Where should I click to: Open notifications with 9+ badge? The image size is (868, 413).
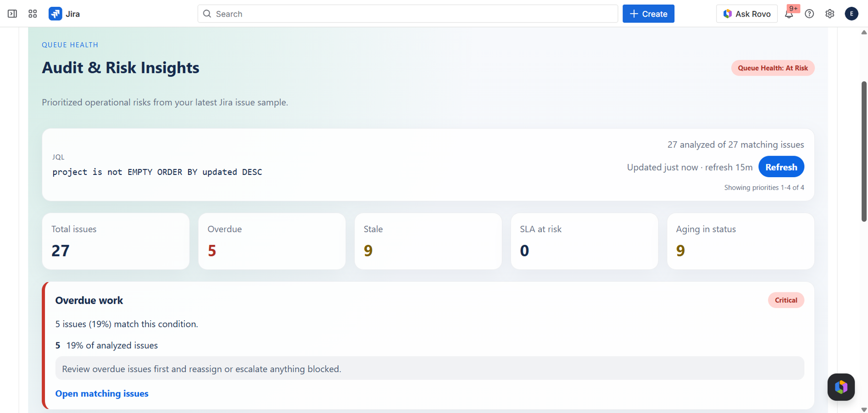(x=789, y=14)
